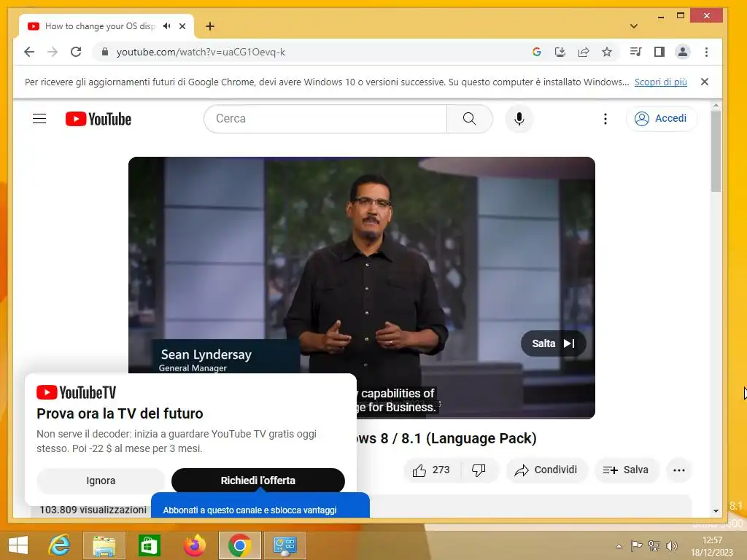The width and height of the screenshot is (747, 560).
Task: Toggle Chrome side panel
Action: pyautogui.click(x=659, y=52)
